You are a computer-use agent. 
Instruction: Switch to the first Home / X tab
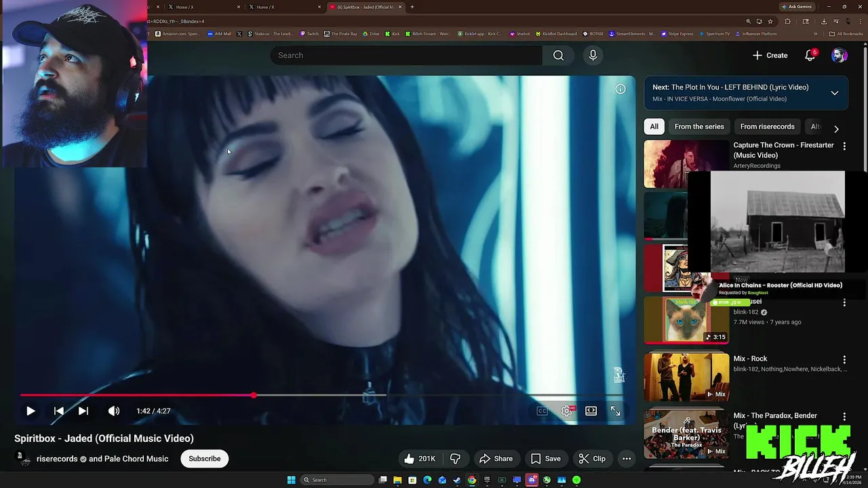(203, 7)
